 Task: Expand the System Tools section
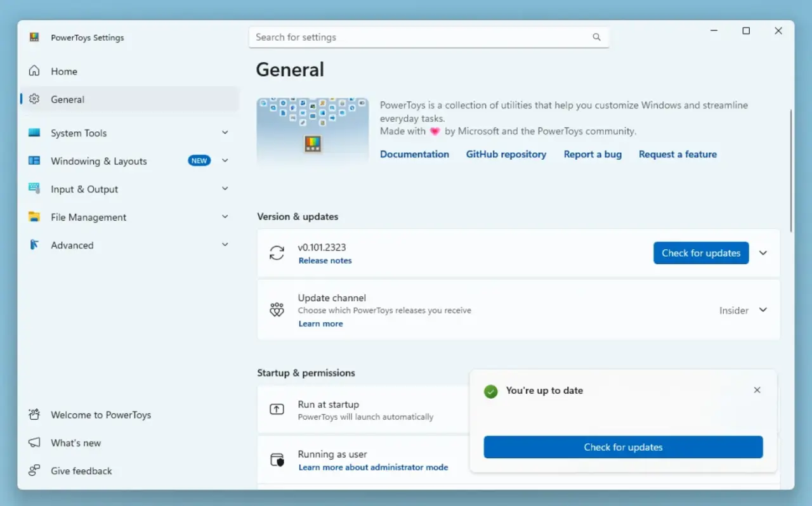click(225, 133)
